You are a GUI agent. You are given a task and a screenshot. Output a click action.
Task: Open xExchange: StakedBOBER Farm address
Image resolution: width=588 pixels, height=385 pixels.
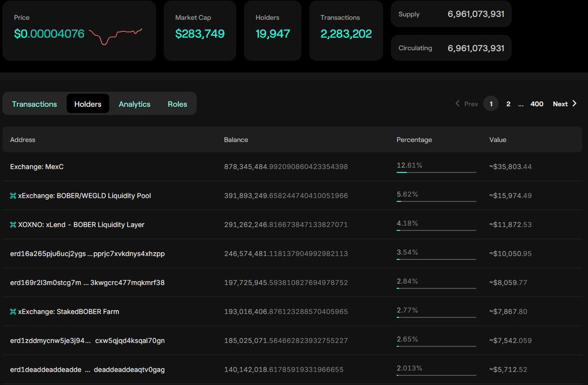pyautogui.click(x=69, y=312)
